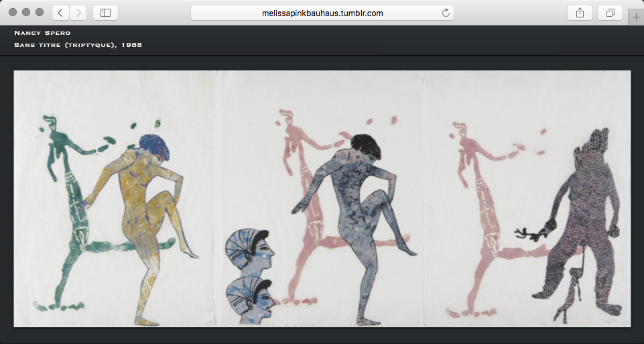This screenshot has height=344, width=644.
Task: Open a new tab with plus button
Action: click(636, 17)
